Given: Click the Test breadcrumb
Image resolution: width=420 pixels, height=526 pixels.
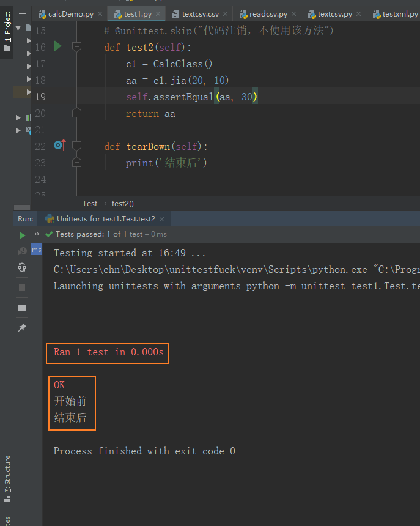Looking at the screenshot, I should pos(90,204).
